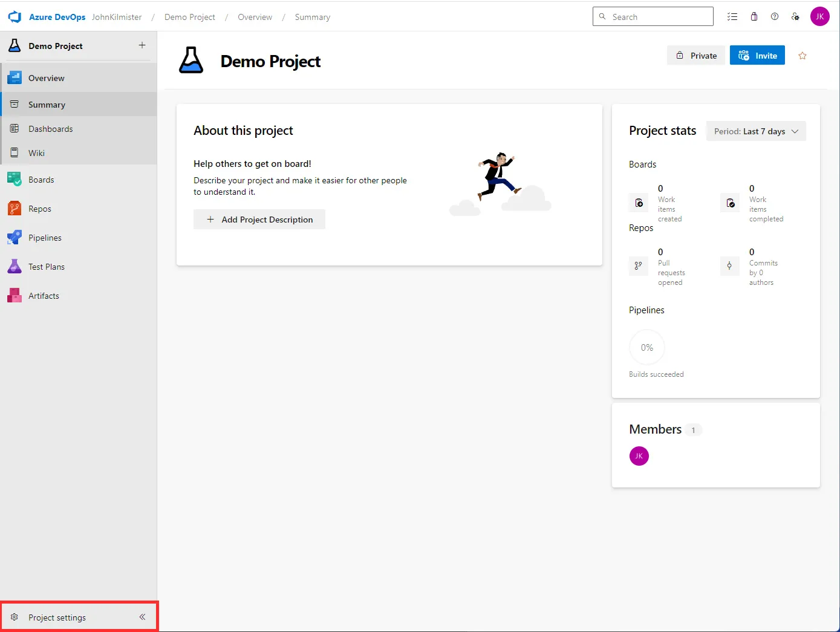Focus the Search input field

pyautogui.click(x=653, y=16)
